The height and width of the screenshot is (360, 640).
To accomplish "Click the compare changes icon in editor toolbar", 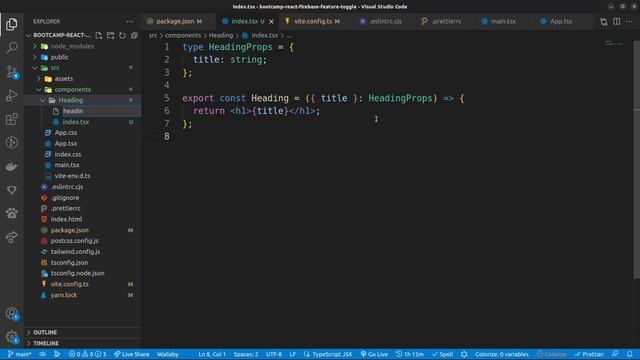I will [x=604, y=21].
